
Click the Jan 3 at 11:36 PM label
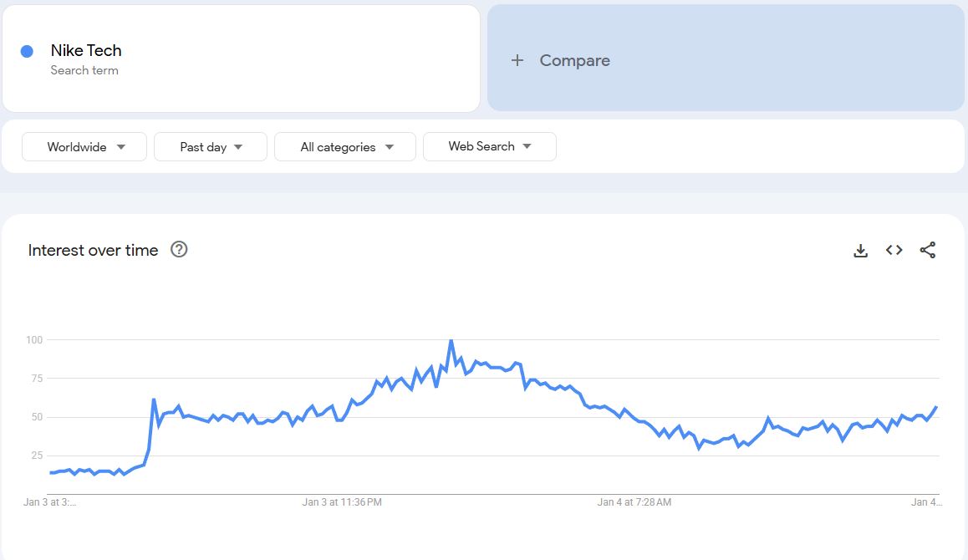(x=342, y=502)
